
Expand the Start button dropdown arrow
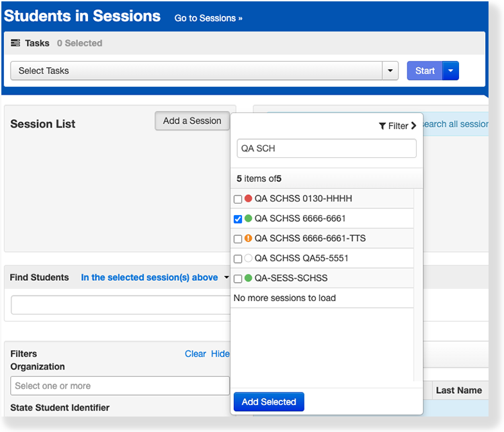pos(451,71)
